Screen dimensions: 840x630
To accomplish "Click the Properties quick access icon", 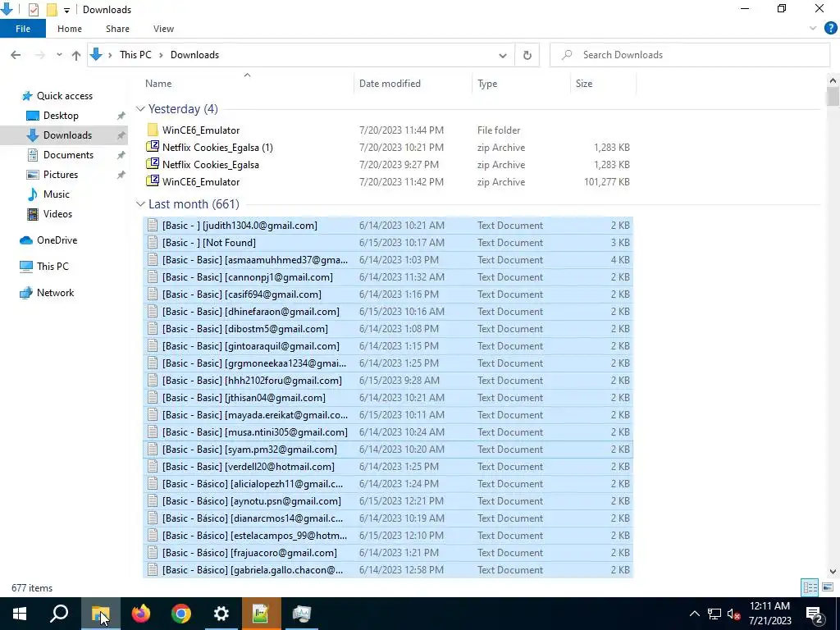I will (33, 10).
